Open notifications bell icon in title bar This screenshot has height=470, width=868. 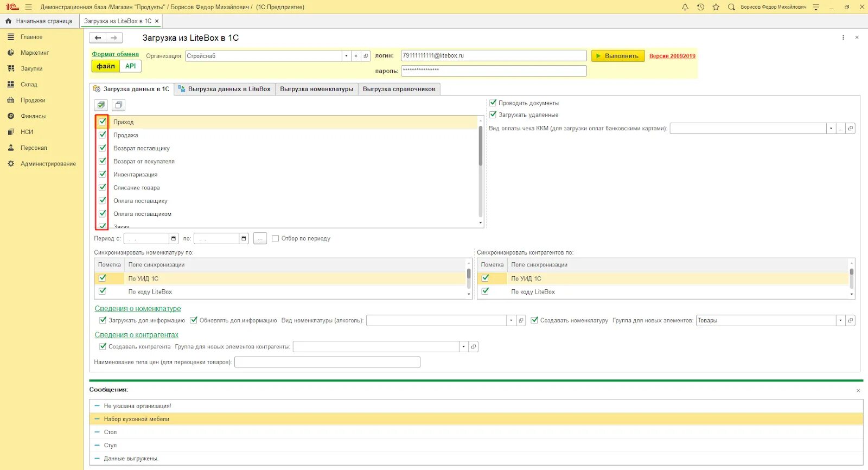tap(685, 7)
